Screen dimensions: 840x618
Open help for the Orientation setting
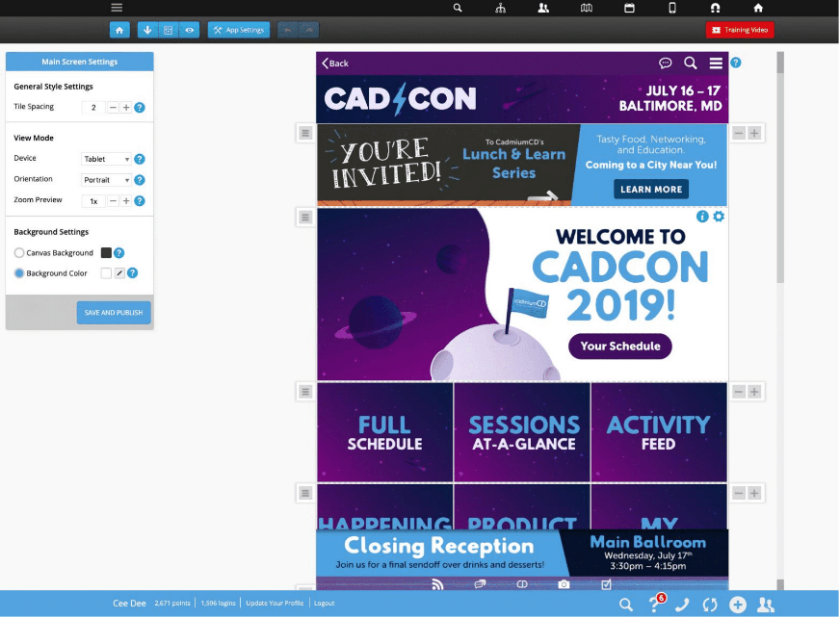(140, 180)
